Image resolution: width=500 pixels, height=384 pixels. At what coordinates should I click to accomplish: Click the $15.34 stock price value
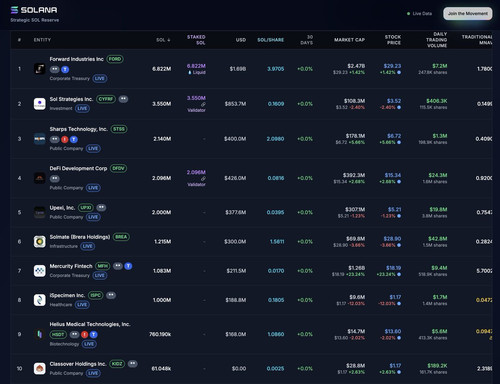point(393,175)
